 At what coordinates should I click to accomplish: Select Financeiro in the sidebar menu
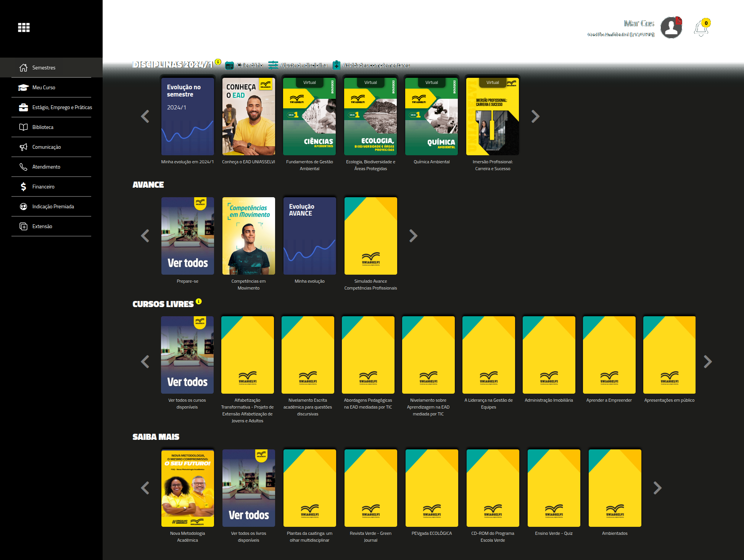[x=43, y=187]
